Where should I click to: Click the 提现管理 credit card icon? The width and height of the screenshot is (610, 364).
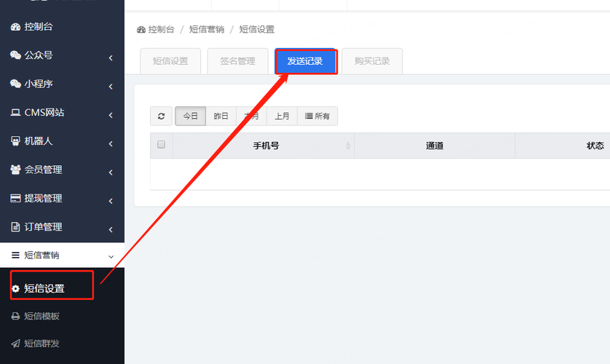[15, 198]
